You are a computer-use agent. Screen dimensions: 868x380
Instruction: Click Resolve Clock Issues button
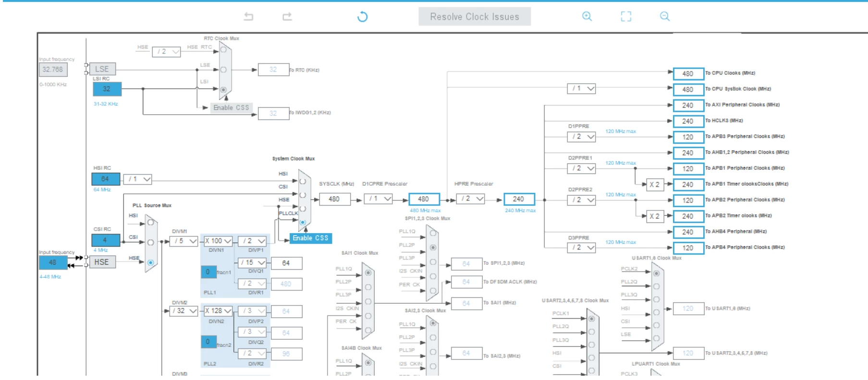coord(475,17)
